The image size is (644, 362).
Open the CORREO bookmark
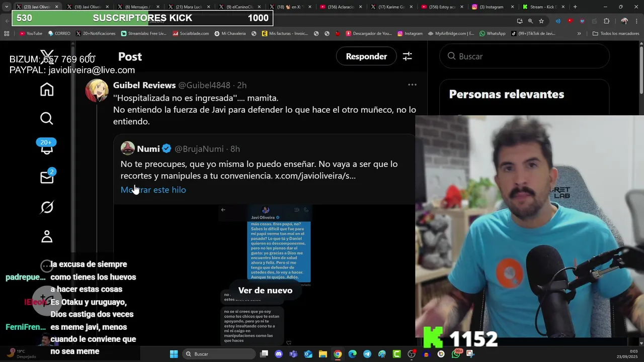tap(59, 34)
